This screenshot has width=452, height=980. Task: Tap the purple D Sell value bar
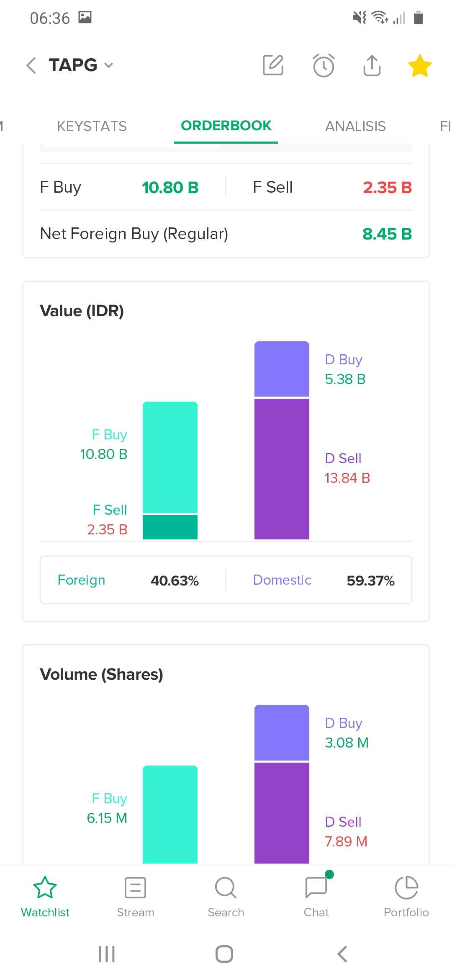tap(282, 469)
